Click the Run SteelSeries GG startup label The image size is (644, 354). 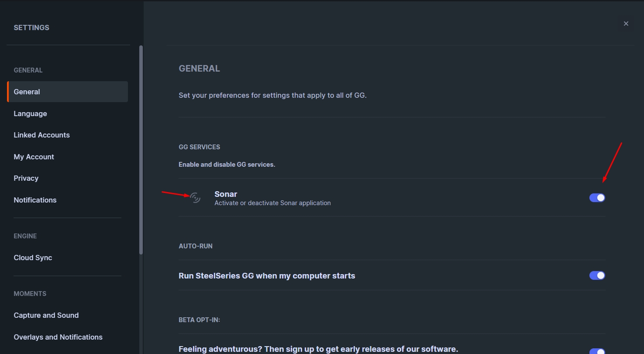(267, 276)
